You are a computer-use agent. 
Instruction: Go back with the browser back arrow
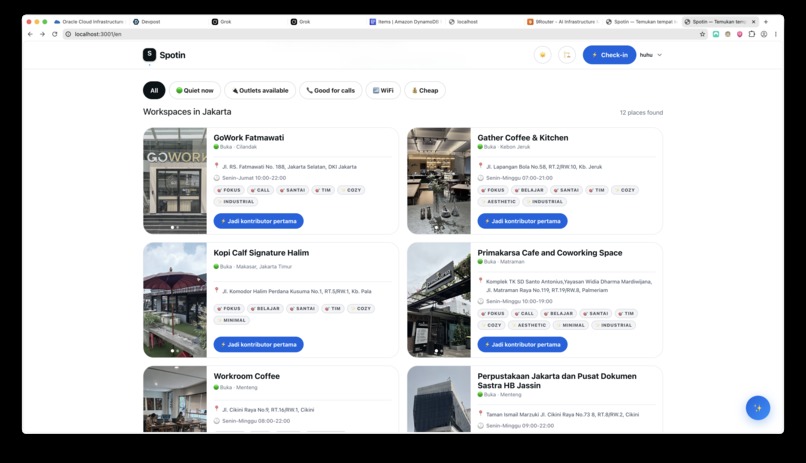(30, 34)
